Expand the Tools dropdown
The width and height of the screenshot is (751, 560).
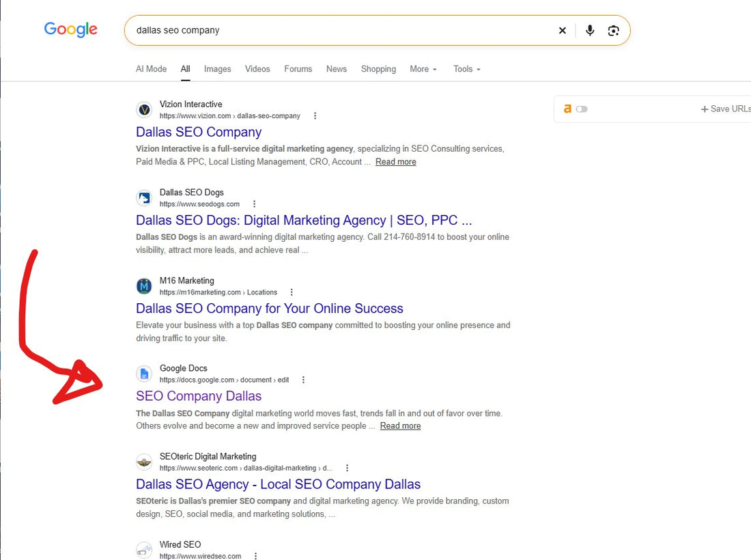[466, 69]
